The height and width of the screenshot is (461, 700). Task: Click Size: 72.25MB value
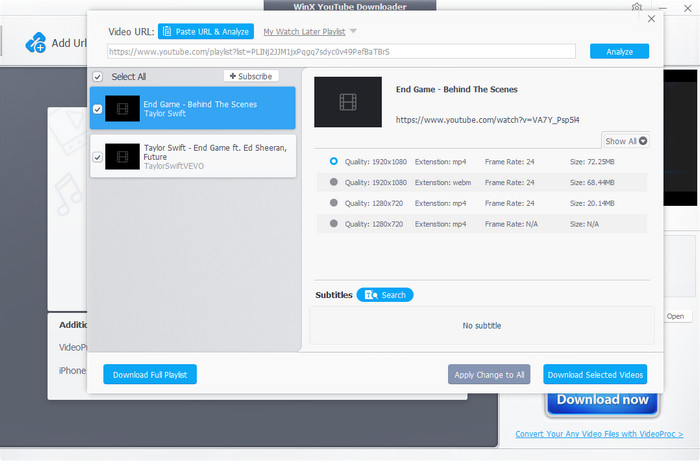[592, 162]
